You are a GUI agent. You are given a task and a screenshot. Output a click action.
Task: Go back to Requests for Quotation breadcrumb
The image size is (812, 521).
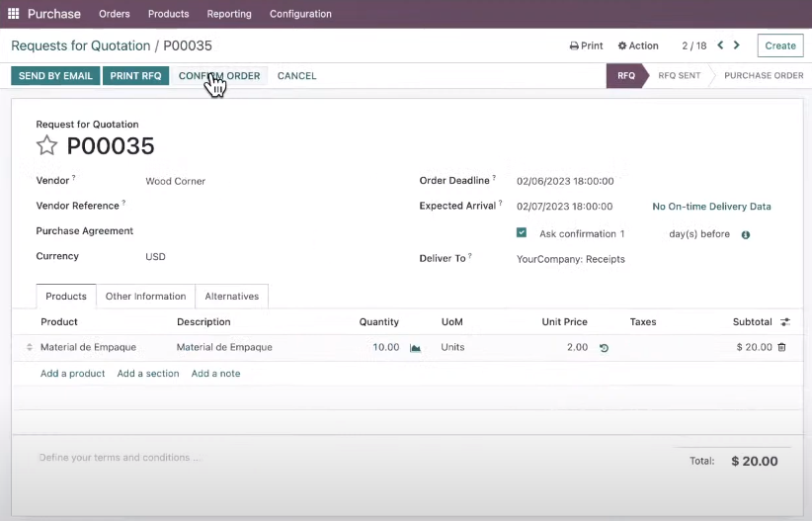80,45
